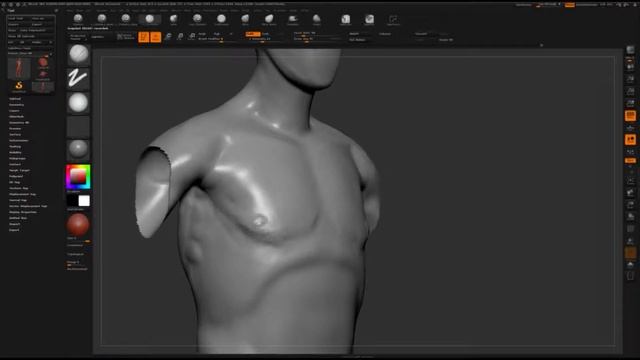Toggle the orange Draw mode button
Viewport: 640px width, 360px height.
[x=156, y=37]
